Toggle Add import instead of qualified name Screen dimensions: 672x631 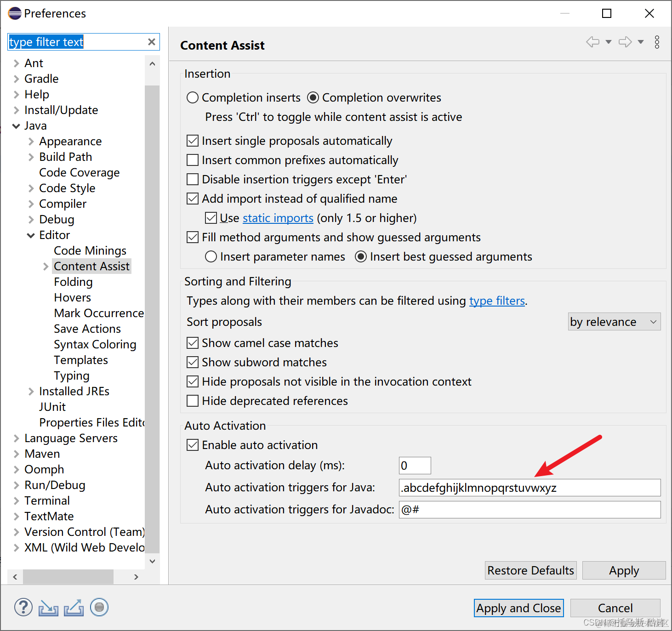[x=193, y=199]
